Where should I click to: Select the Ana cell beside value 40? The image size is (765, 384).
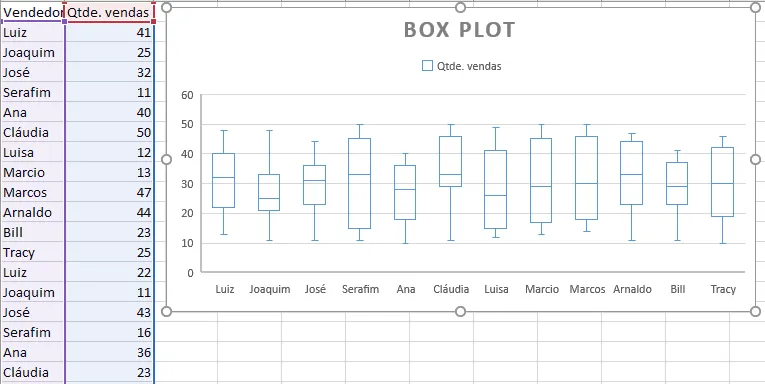[x=33, y=112]
